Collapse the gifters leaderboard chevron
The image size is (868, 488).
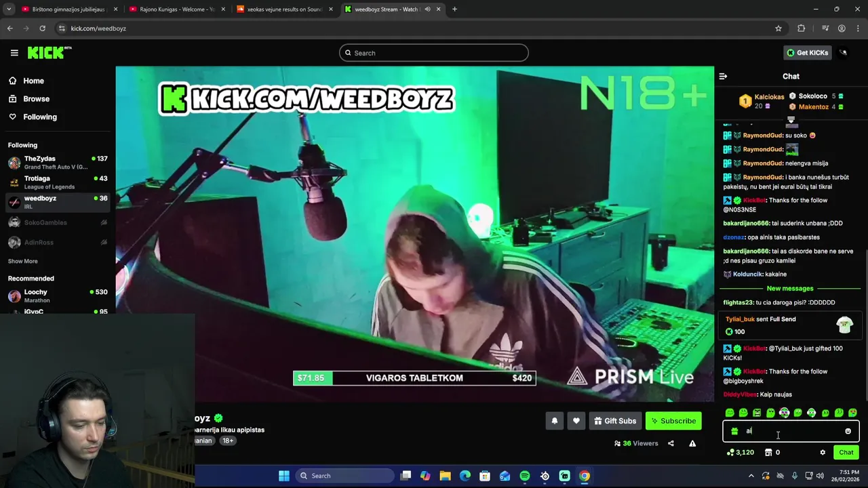791,120
